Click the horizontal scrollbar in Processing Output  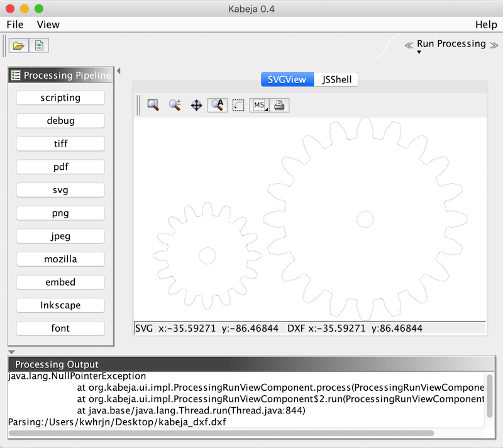coord(221,434)
